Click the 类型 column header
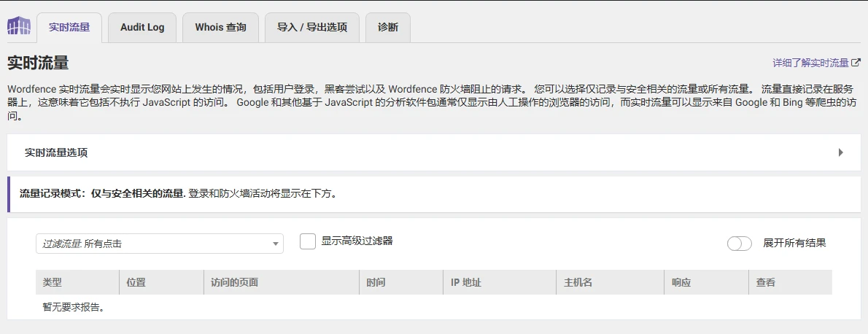The width and height of the screenshot is (868, 334). (77, 282)
